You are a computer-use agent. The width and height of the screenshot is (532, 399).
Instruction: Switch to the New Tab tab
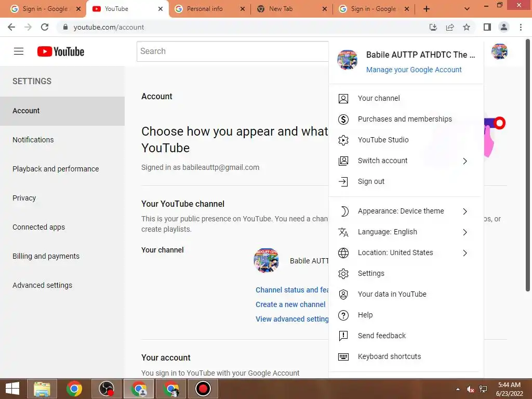(291, 9)
